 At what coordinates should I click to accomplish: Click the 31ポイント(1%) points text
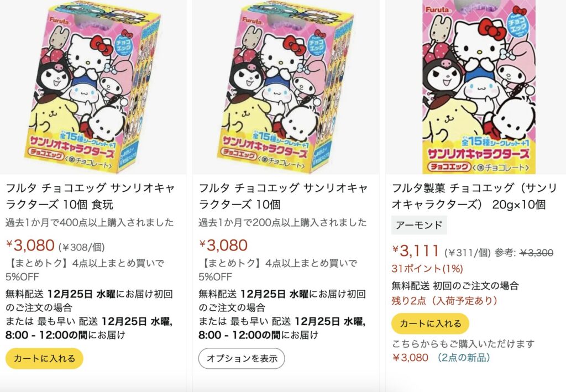pyautogui.click(x=427, y=269)
